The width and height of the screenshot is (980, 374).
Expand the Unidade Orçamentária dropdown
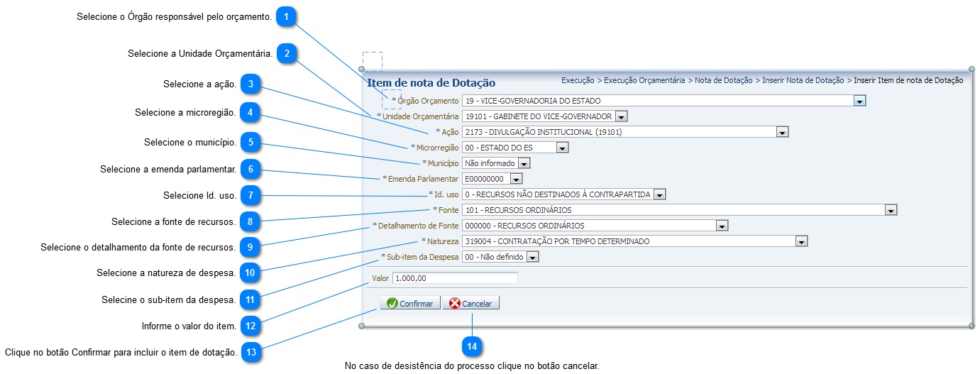click(x=621, y=116)
